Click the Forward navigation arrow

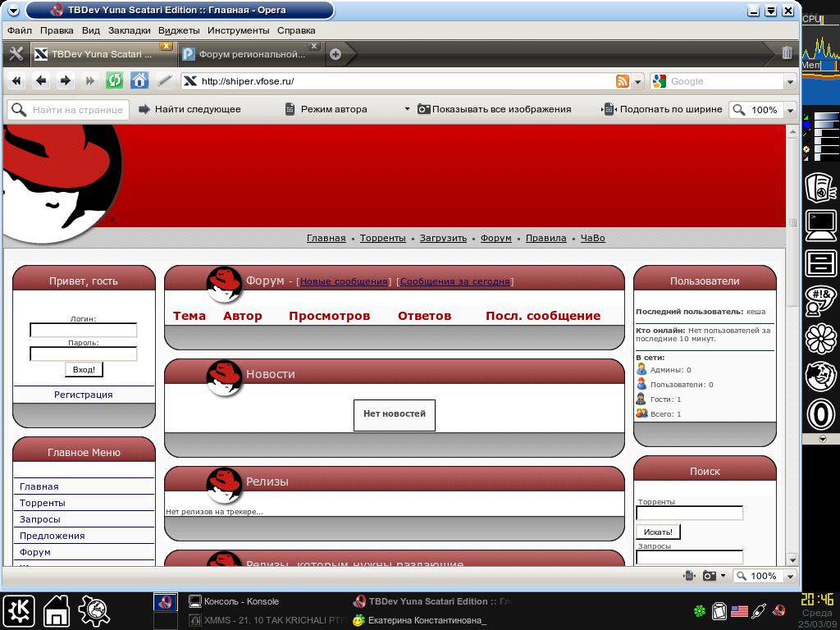pos(66,80)
